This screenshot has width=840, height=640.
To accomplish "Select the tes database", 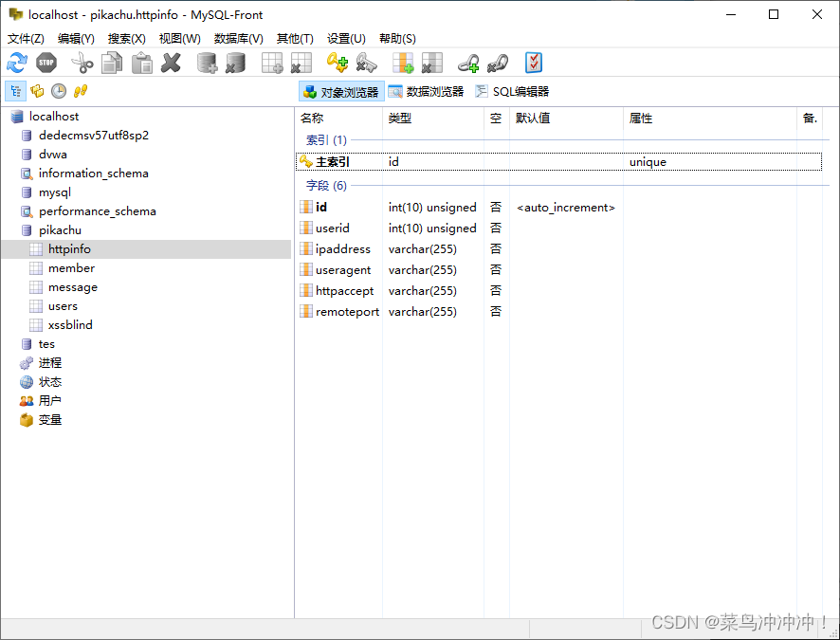I will [46, 344].
